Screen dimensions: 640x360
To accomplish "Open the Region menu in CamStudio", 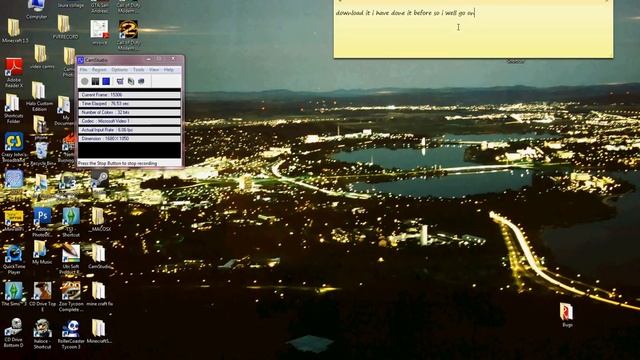I will click(99, 70).
